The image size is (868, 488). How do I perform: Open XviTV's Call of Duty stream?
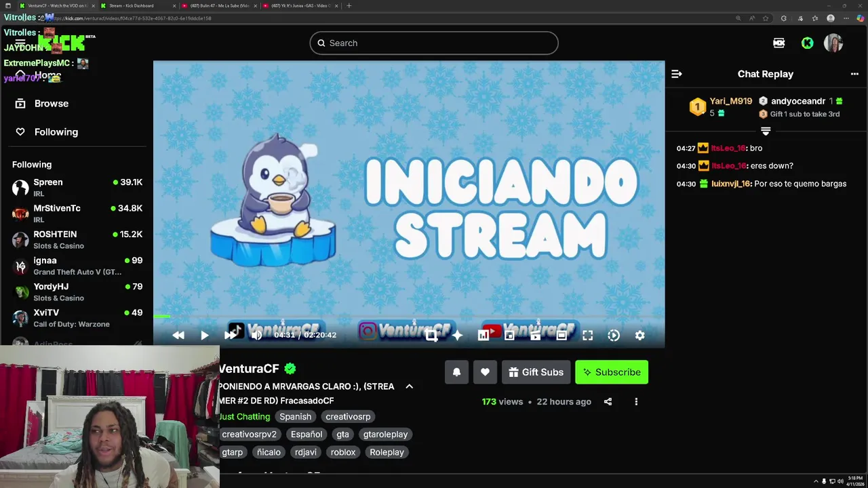pyautogui.click(x=77, y=318)
